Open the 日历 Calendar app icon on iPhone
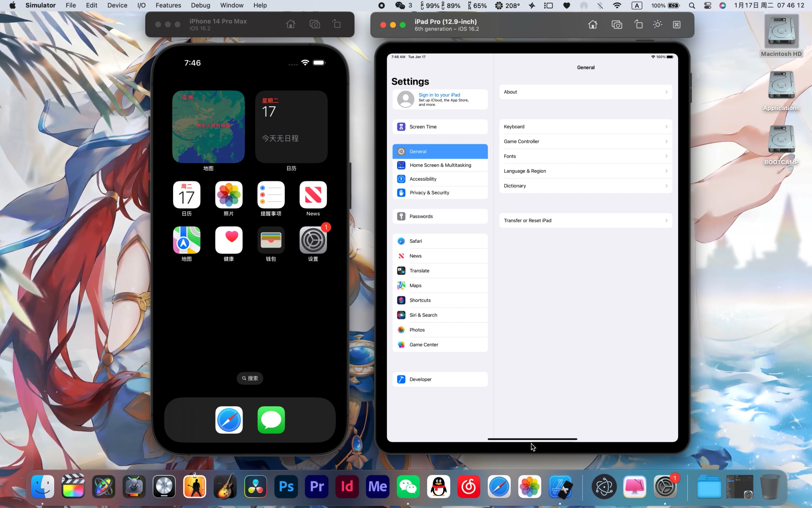The width and height of the screenshot is (812, 508). pyautogui.click(x=187, y=195)
